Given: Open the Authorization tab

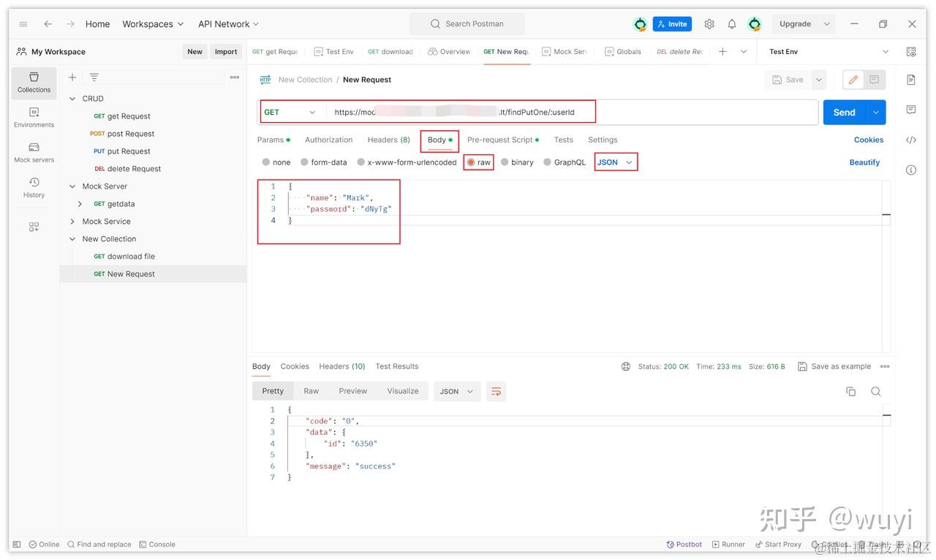Looking at the screenshot, I should [328, 140].
